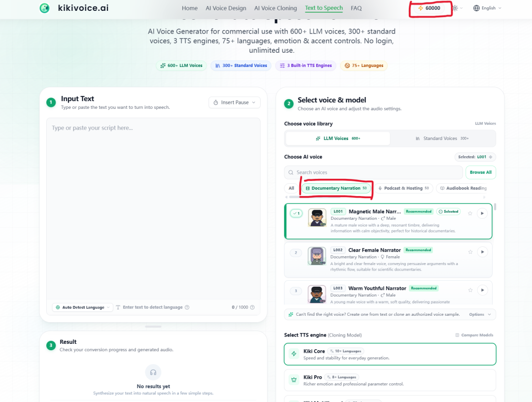Image resolution: width=532 pixels, height=402 pixels.
Task: Click the headphones icon in Result panel
Action: (153, 372)
